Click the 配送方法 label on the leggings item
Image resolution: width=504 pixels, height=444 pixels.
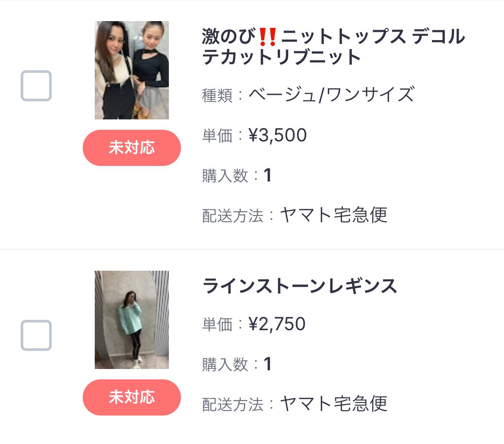pyautogui.click(x=233, y=404)
